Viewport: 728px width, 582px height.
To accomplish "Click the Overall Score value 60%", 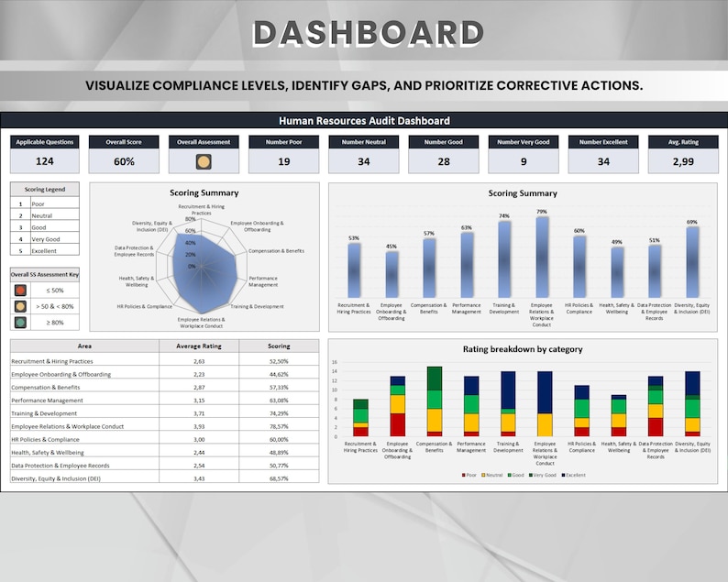I will click(124, 161).
